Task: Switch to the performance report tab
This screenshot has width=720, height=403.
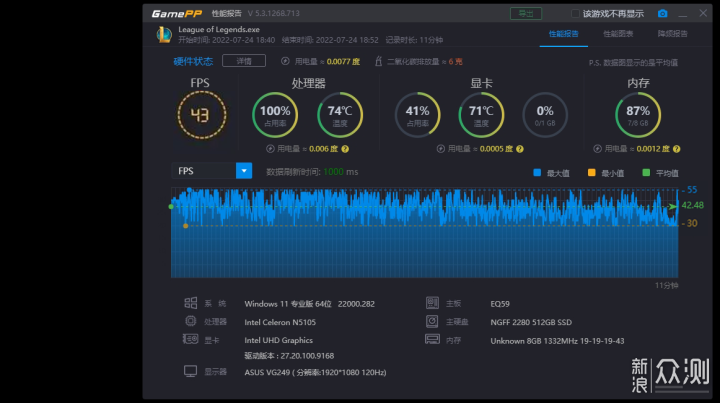Action: point(563,34)
